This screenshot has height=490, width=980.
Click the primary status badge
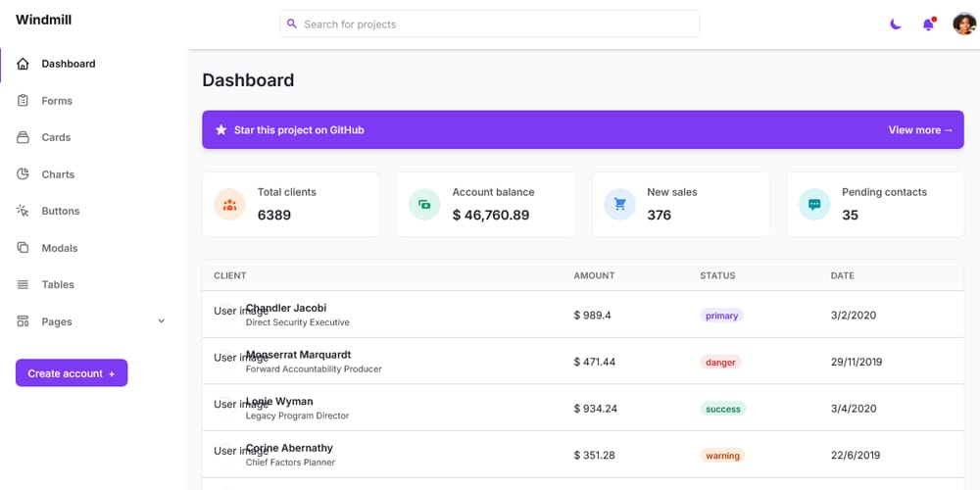point(722,316)
